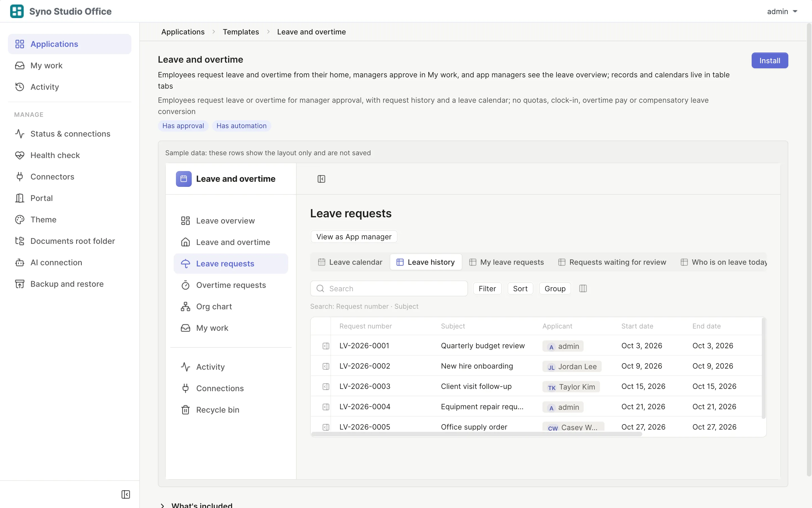Click the Request number column header
The image size is (812, 508).
pos(365,326)
